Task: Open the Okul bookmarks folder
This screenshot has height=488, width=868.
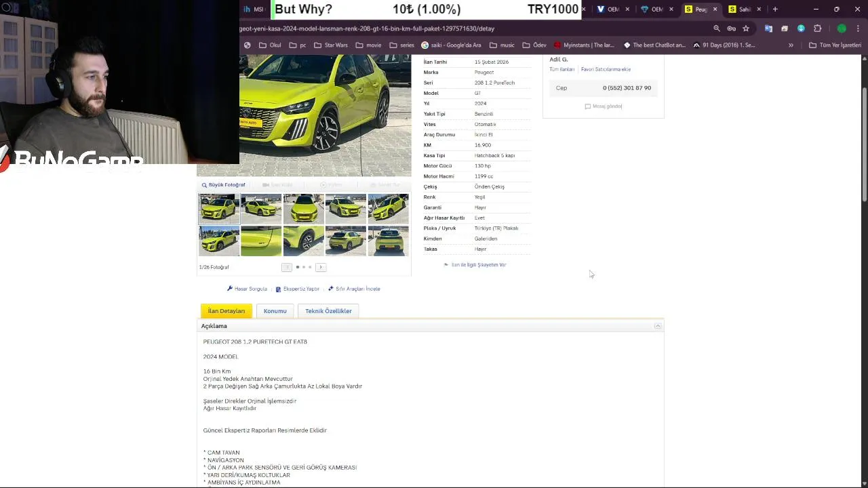Action: point(270,45)
